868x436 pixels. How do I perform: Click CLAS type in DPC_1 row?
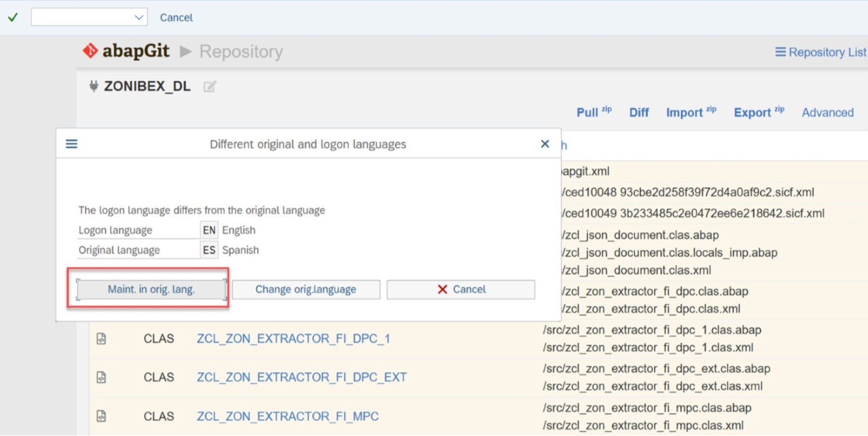click(x=159, y=339)
